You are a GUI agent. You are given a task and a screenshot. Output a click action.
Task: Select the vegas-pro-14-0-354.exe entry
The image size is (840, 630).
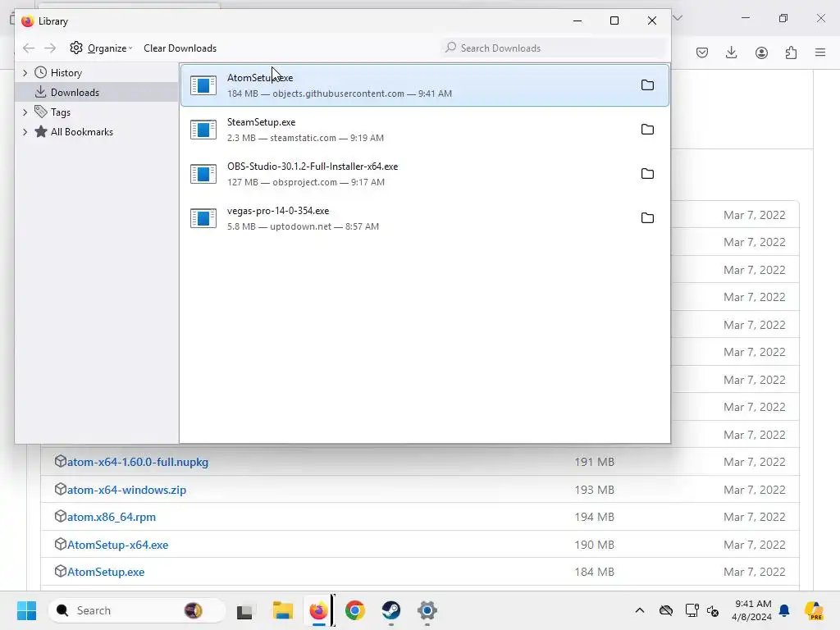point(425,218)
